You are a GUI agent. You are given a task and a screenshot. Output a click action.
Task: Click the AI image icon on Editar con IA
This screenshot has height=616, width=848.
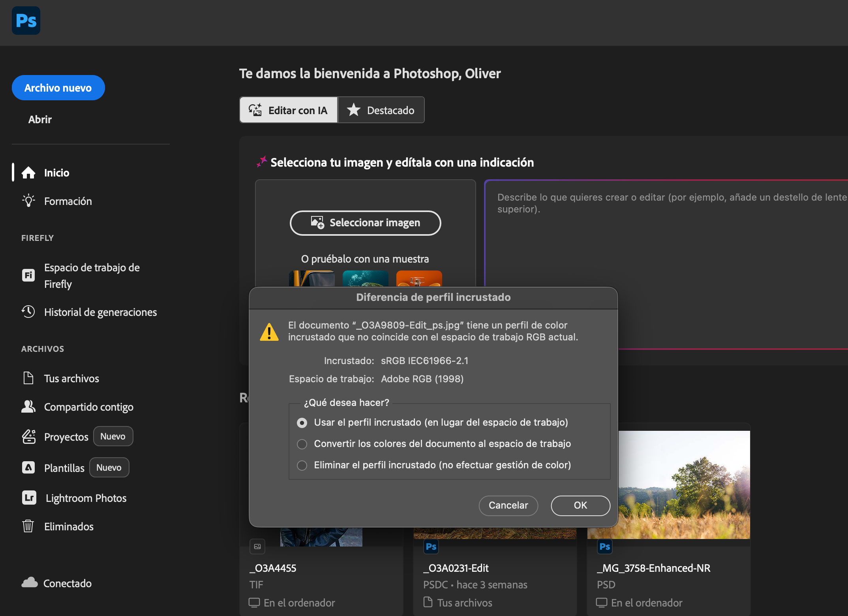255,110
